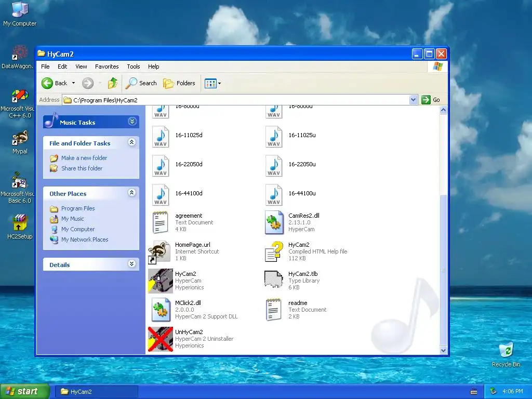Click the file list scroll down arrow
Viewport: 532px width, 399px height.
coord(443,351)
